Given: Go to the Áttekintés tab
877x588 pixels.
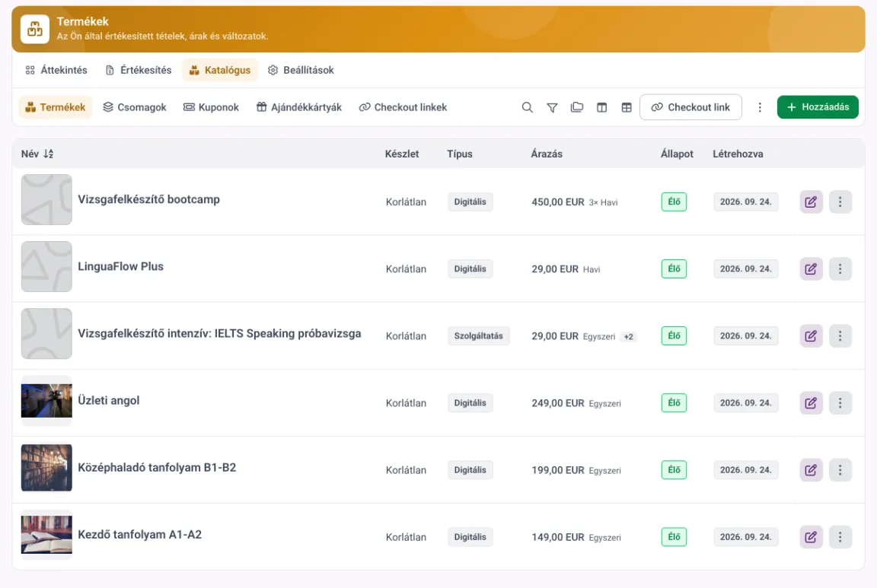Looking at the screenshot, I should 56,70.
